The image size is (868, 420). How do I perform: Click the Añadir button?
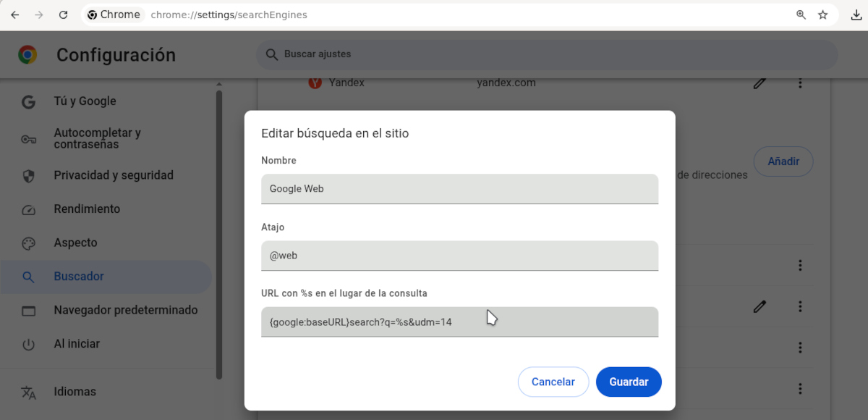[783, 161]
